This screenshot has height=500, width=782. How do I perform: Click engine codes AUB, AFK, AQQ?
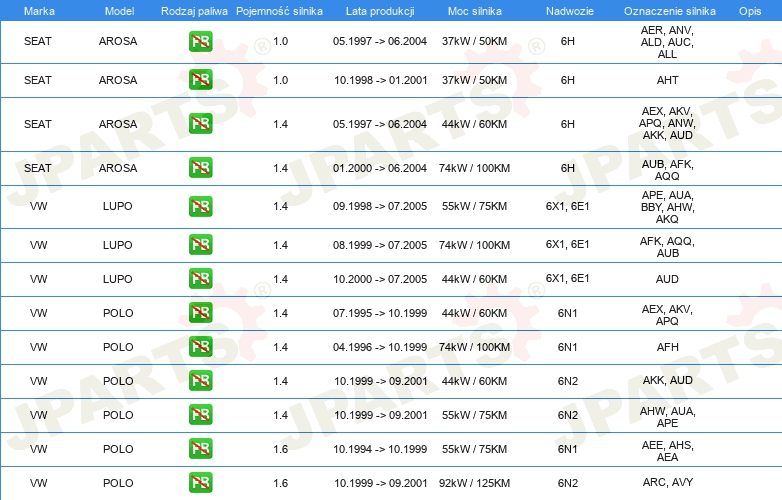(667, 170)
